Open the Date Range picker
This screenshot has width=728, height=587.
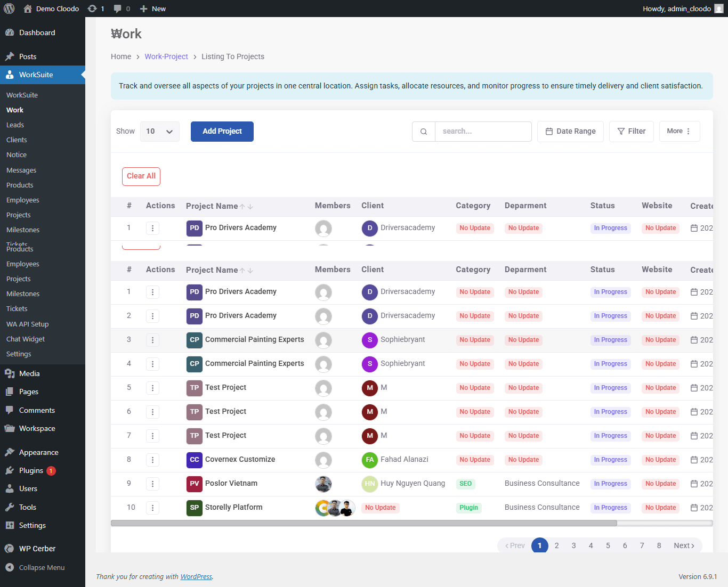click(x=570, y=132)
